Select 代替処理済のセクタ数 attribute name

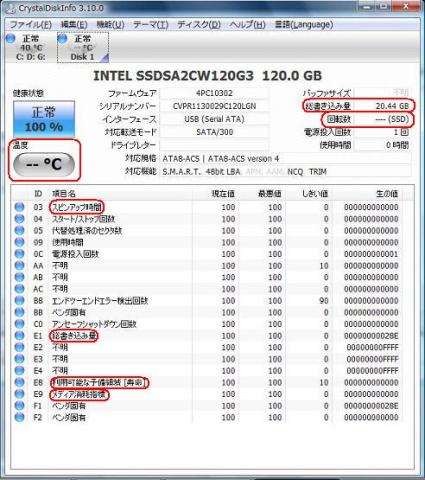point(87,231)
